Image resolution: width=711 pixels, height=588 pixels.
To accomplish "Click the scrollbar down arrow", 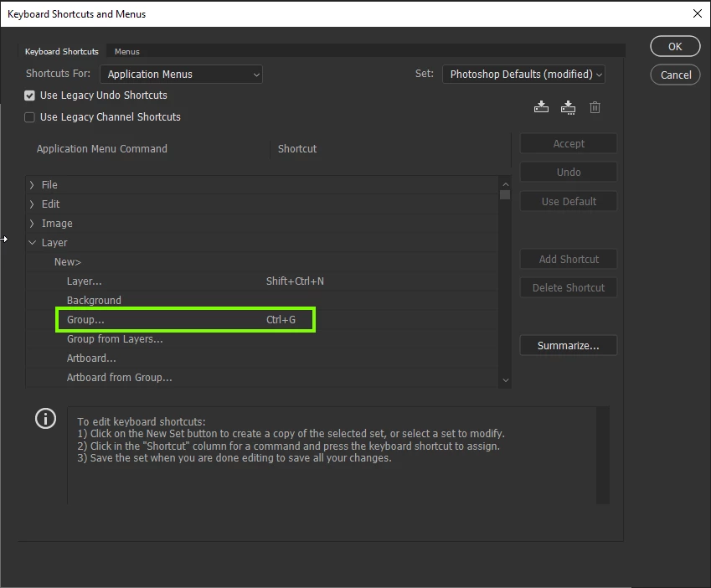I will click(506, 380).
